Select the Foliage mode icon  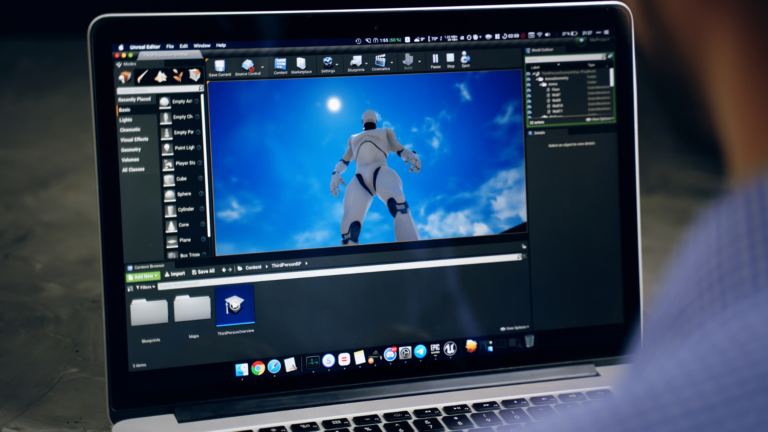178,76
